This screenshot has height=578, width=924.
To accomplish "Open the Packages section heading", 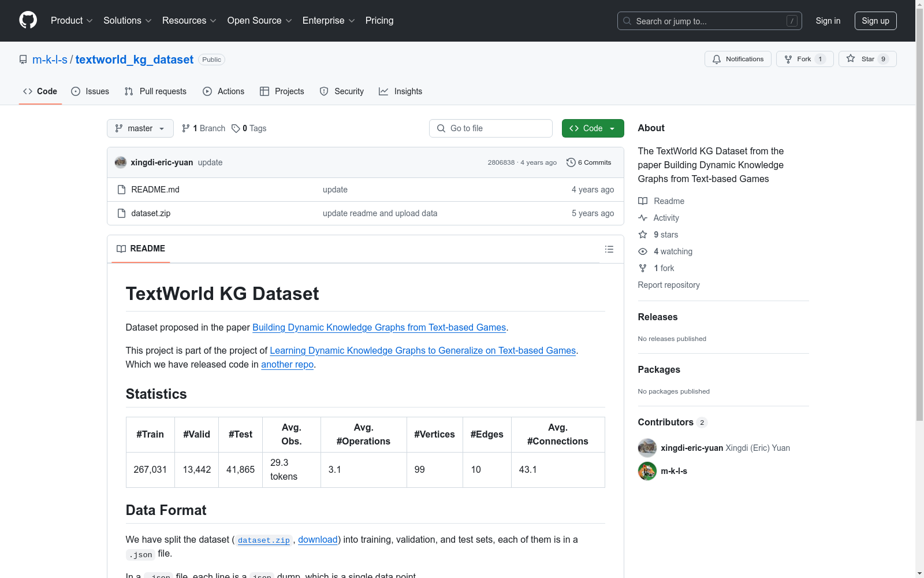I will coord(659,369).
